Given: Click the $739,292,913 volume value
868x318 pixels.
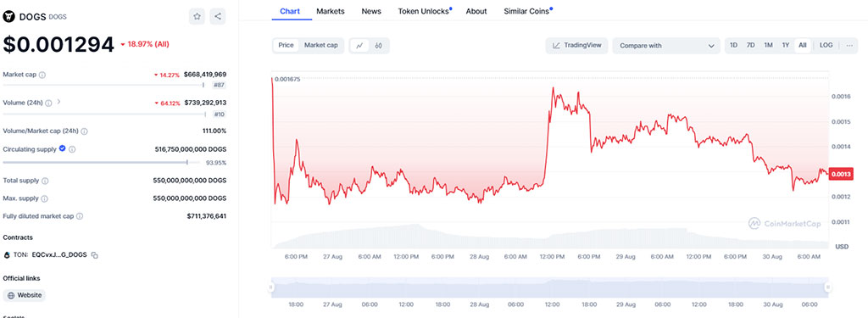Looking at the screenshot, I should tap(205, 103).
